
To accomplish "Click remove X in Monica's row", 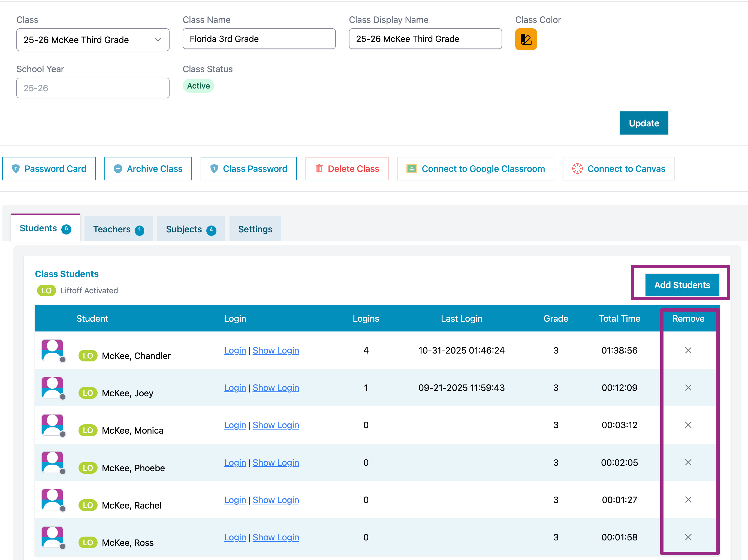I will click(x=688, y=425).
